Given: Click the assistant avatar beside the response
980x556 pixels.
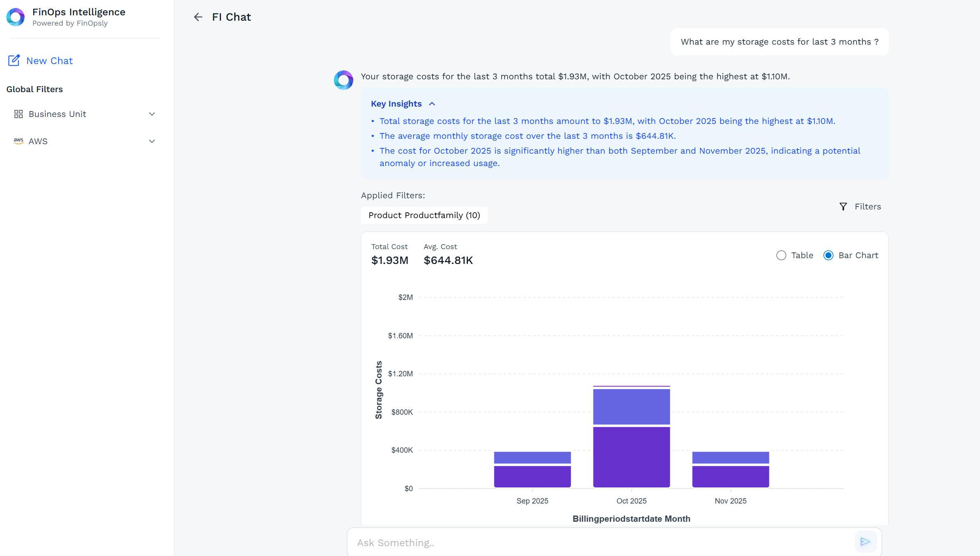Looking at the screenshot, I should [343, 80].
